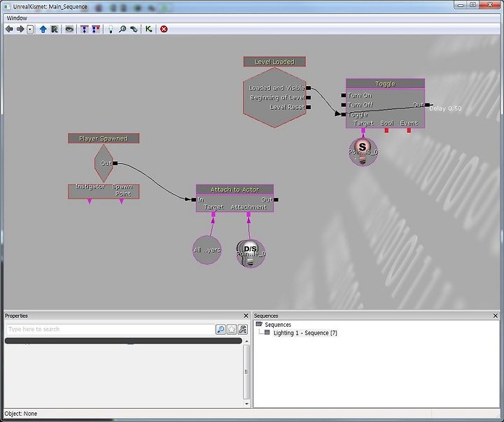Click the Attach to Actor Out connector
This screenshot has height=422, width=504.
click(276, 199)
